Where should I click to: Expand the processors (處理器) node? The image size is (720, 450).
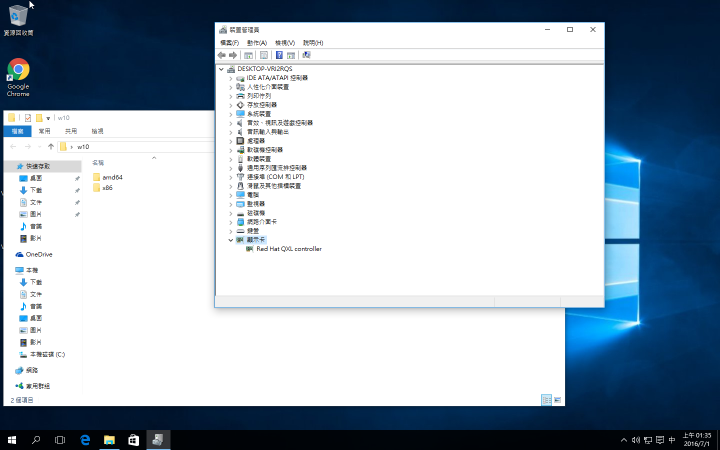click(x=231, y=141)
